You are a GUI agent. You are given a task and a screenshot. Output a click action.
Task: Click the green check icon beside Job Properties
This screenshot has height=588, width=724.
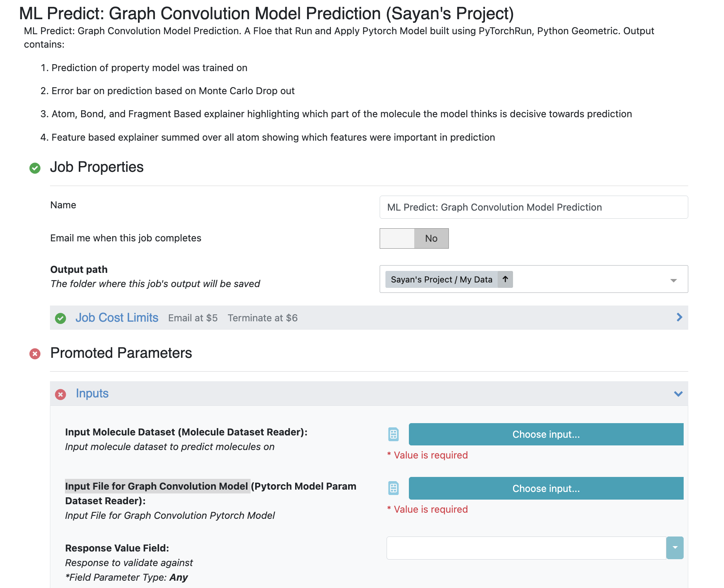(35, 168)
